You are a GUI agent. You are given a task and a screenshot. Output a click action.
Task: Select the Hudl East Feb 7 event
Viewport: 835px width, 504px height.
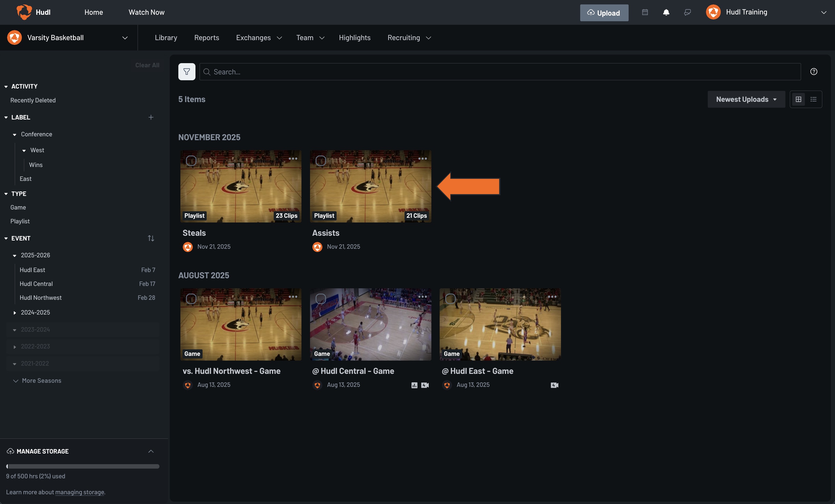click(x=87, y=270)
